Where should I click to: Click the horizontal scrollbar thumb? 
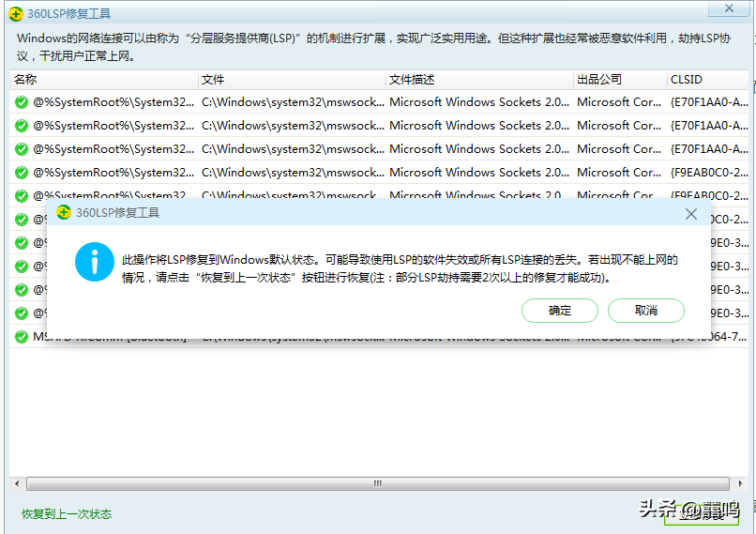(x=377, y=483)
